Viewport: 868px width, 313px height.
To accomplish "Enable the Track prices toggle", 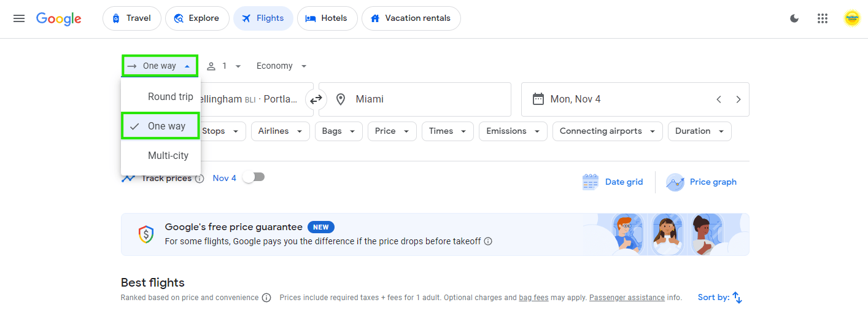I will (254, 177).
